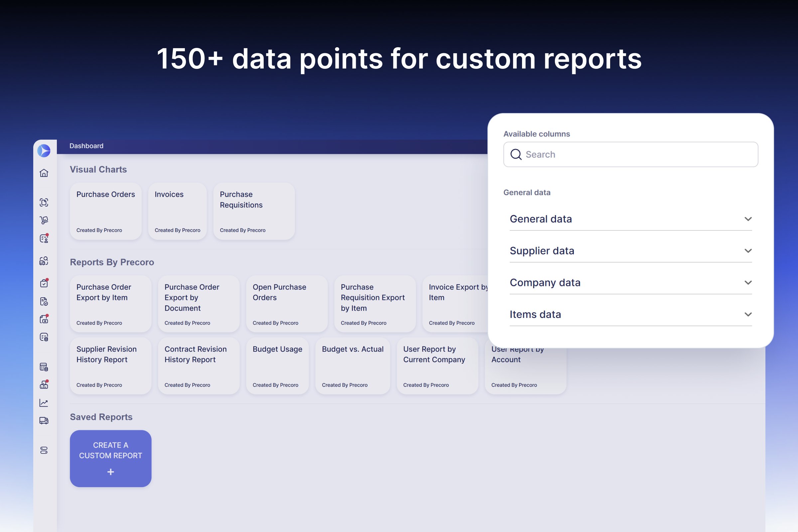
Task: Open the line chart reports icon
Action: [44, 403]
